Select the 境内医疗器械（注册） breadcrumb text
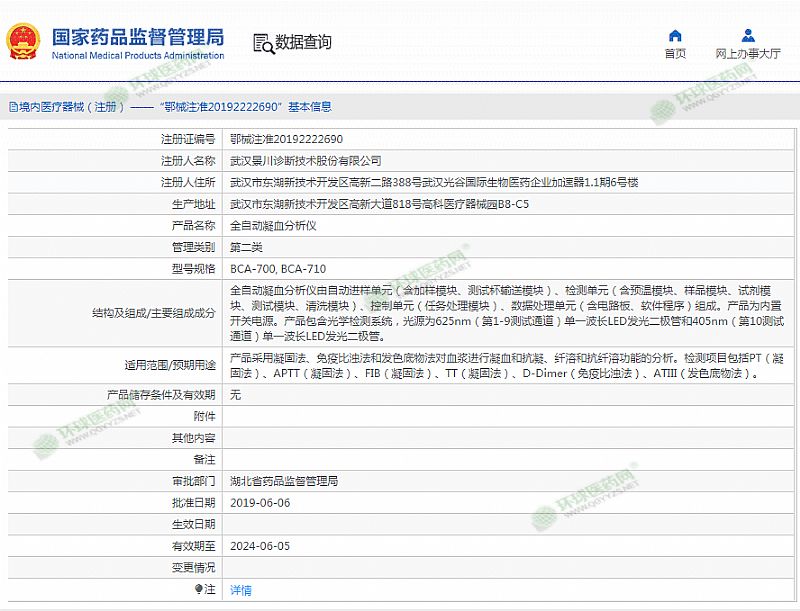 pyautogui.click(x=70, y=107)
